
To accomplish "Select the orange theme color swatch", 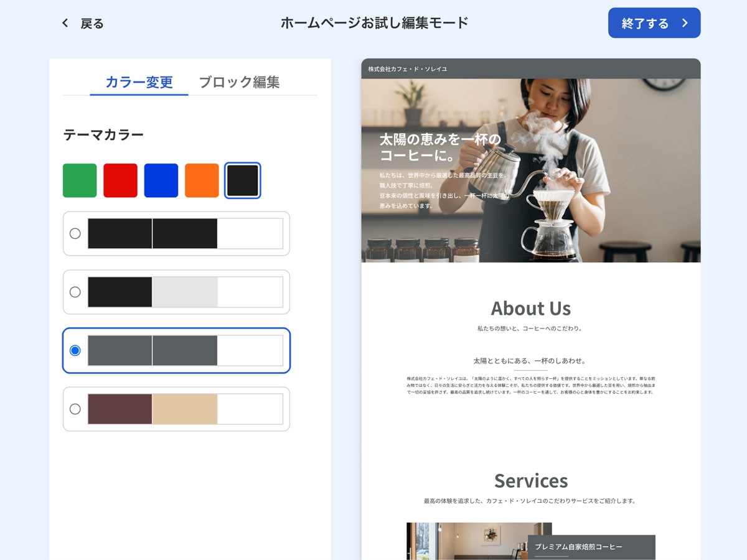I will (x=202, y=180).
